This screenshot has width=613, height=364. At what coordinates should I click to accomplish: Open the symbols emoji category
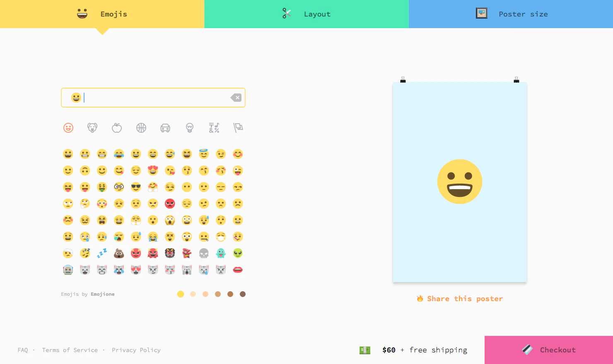[x=214, y=128]
